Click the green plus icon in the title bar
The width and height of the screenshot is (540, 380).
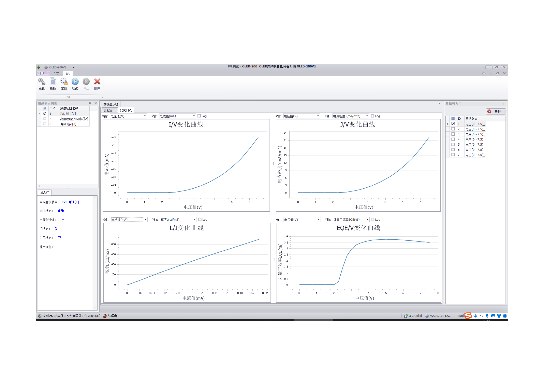[39, 67]
